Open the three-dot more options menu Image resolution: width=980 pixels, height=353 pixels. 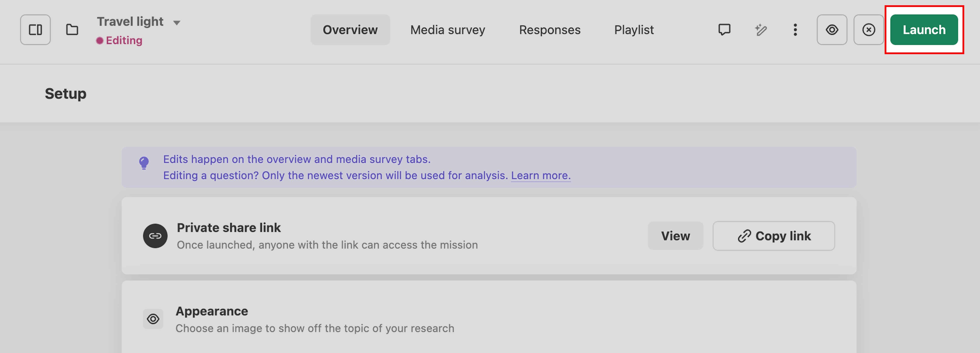pyautogui.click(x=795, y=30)
